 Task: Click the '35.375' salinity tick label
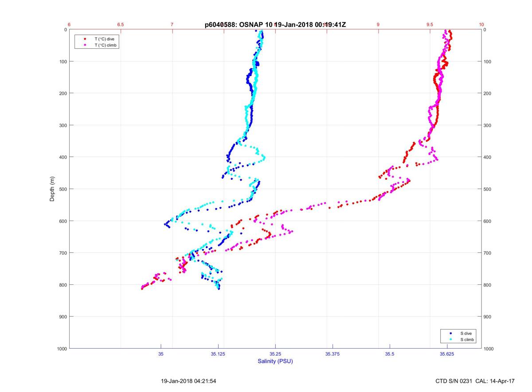(332, 354)
